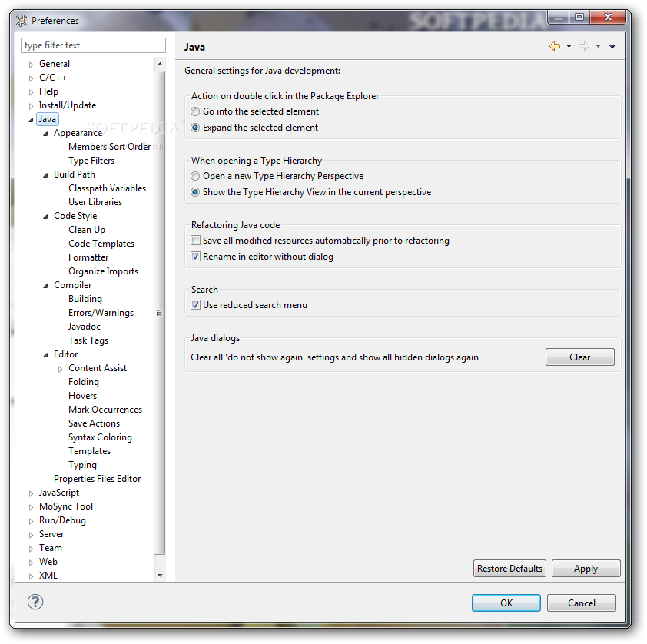The image size is (647, 644).
Task: Open the back history dropdown arrow
Action: (569, 46)
